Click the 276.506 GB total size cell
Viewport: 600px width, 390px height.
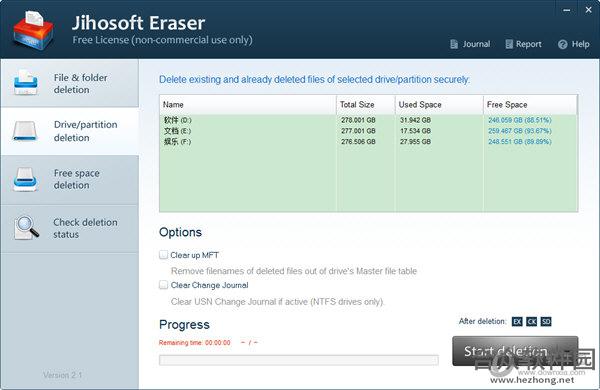358,142
